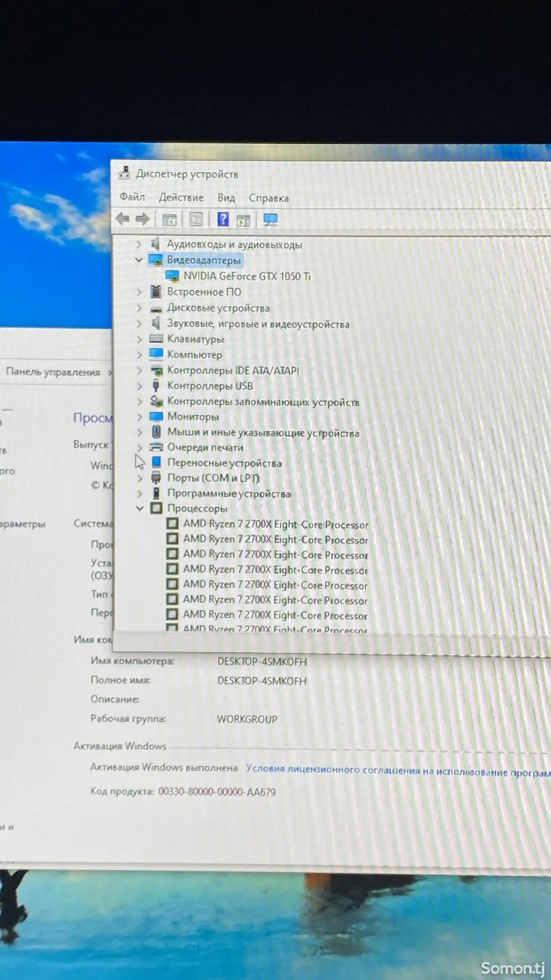Screen dimensions: 551x980
Task: Open the Вид menu
Action: [x=226, y=198]
